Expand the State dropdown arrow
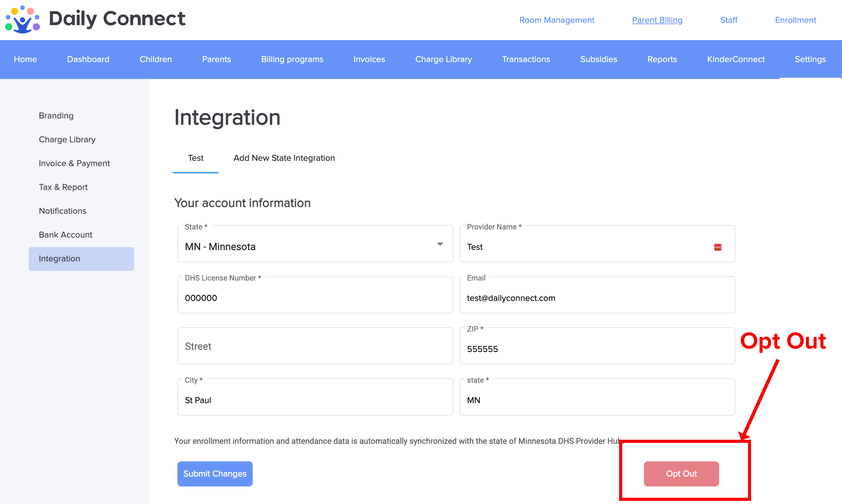The height and width of the screenshot is (504, 842). (440, 244)
